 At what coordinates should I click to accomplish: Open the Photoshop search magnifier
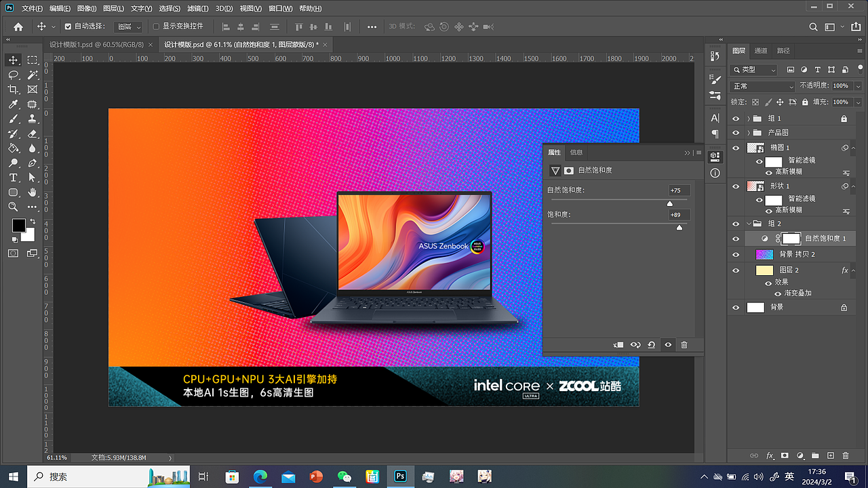click(814, 27)
